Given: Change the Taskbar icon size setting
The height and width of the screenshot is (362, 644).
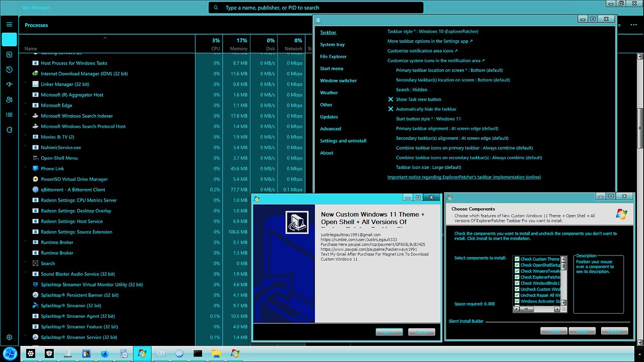Looking at the screenshot, I should 428,167.
